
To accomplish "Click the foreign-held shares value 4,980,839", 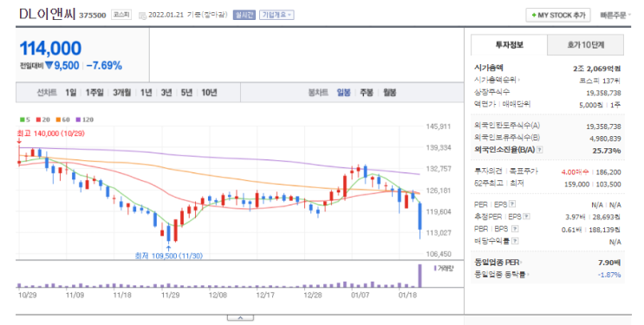I will click(605, 139).
